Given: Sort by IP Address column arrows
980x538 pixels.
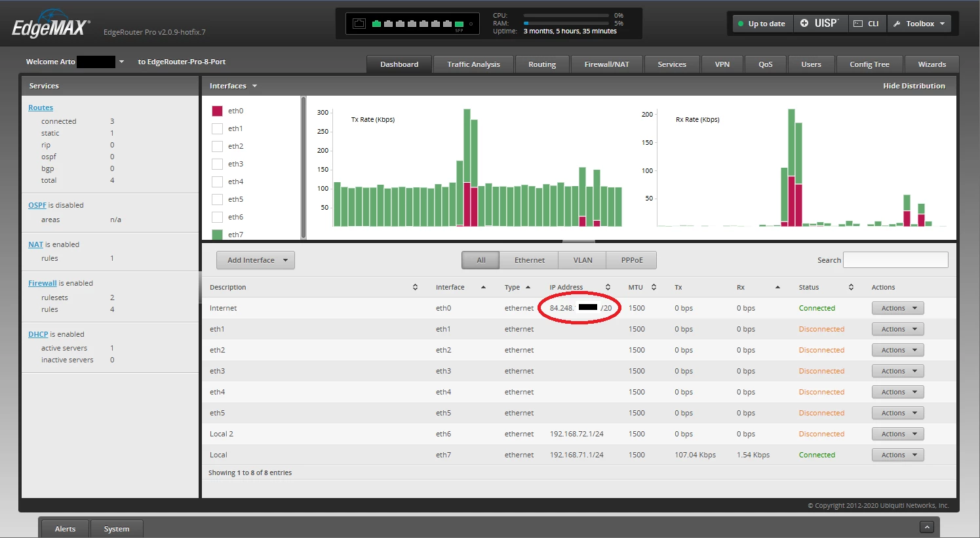Looking at the screenshot, I should (608, 287).
